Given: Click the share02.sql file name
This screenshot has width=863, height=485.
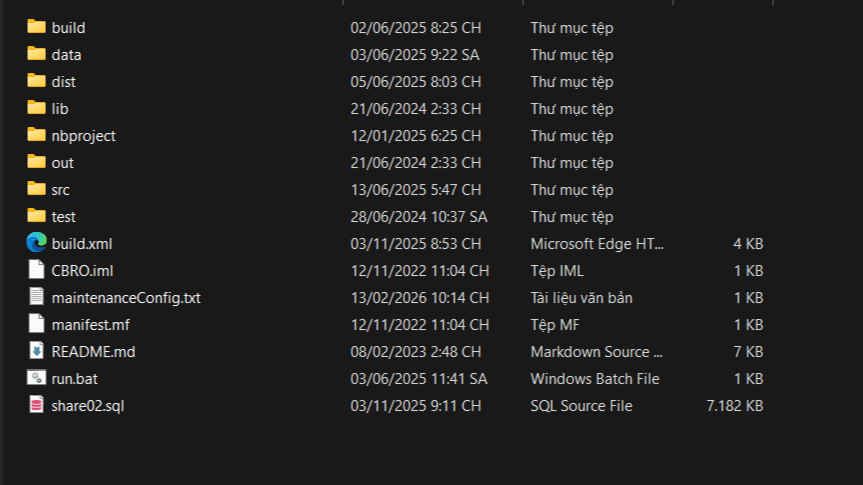Looking at the screenshot, I should (x=88, y=406).
